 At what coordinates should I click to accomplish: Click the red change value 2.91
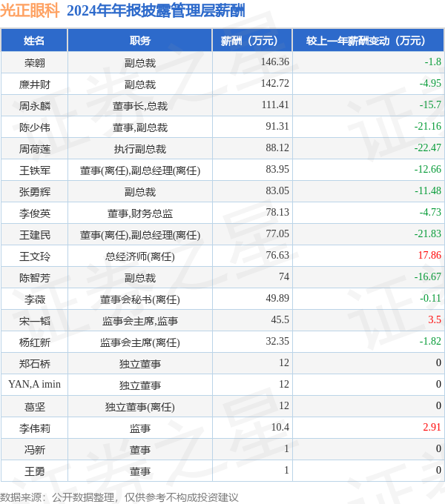(x=432, y=428)
